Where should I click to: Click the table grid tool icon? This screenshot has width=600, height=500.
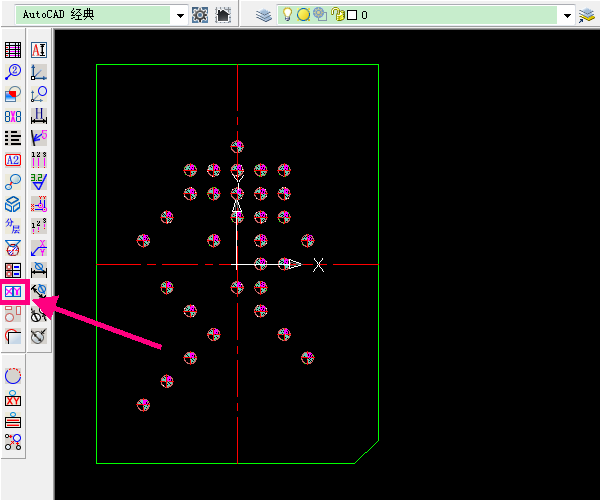pyautogui.click(x=13, y=50)
